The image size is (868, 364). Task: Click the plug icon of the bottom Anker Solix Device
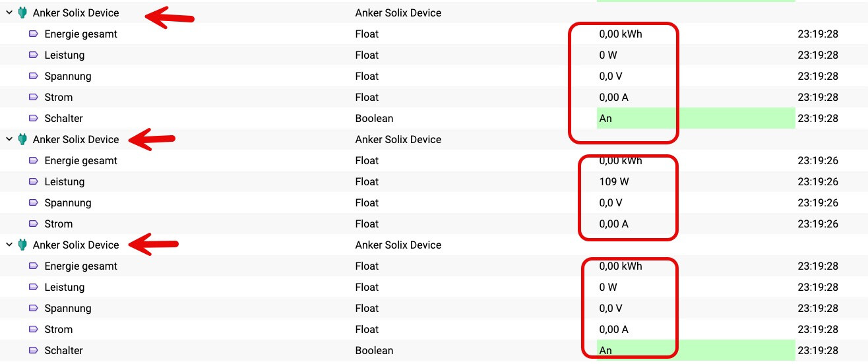click(x=22, y=245)
